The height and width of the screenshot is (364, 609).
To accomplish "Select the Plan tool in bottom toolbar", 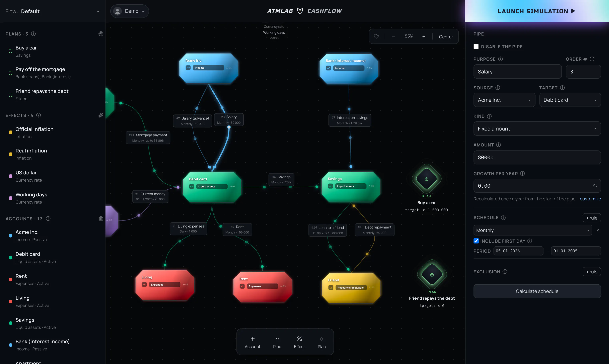I will [x=322, y=342].
